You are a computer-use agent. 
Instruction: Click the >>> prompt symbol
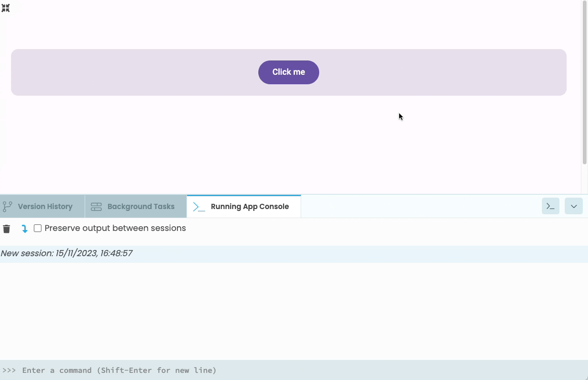click(x=9, y=370)
